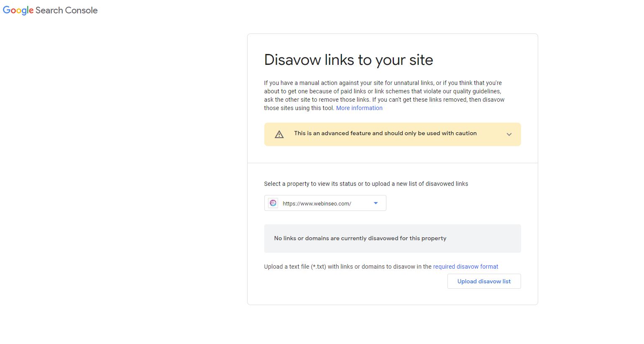Open the property dropdown arrow
The width and height of the screenshot is (644, 344).
coord(376,203)
